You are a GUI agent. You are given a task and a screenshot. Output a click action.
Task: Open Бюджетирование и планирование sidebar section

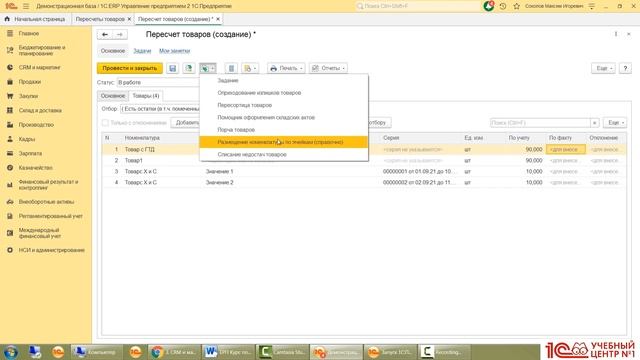point(42,50)
